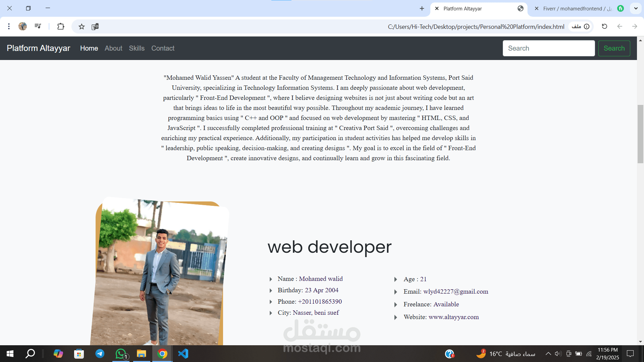Screen dimensions: 644x362
Task: Open Visual Studio Code from the taskbar
Action: point(183,354)
